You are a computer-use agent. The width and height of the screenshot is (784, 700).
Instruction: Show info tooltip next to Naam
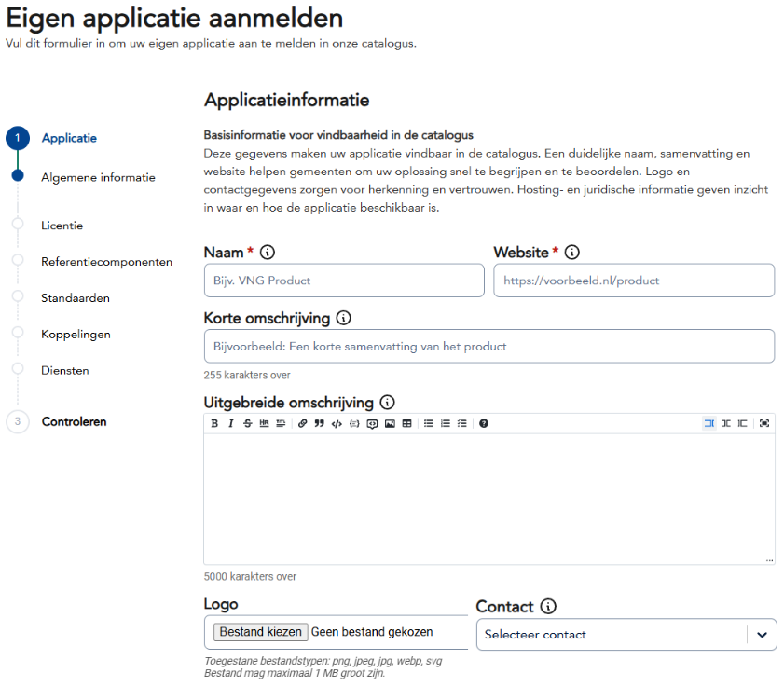[x=268, y=253]
